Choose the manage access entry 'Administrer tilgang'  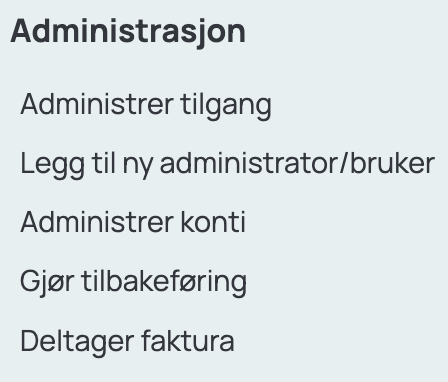[146, 106]
